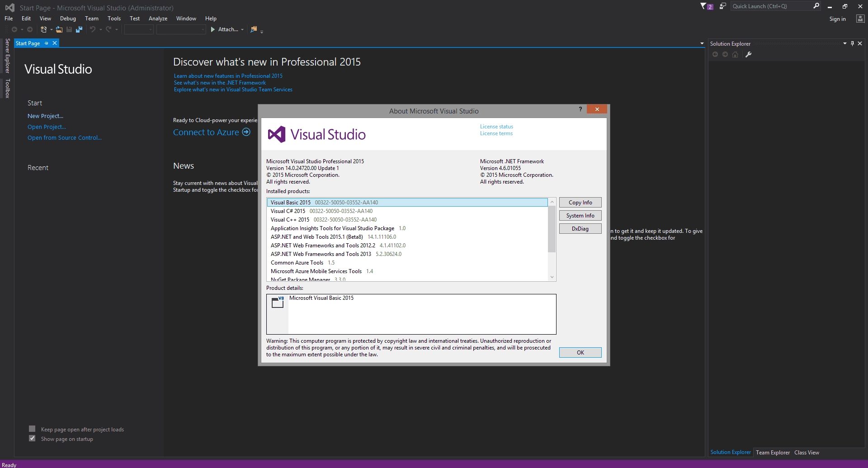
Task: Click the DxDiag button
Action: point(580,229)
